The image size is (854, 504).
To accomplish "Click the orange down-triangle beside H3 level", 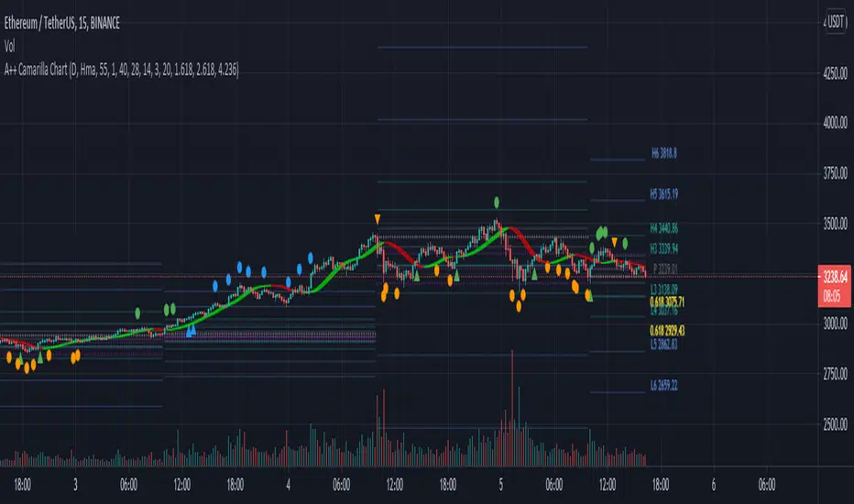I will click(x=614, y=242).
